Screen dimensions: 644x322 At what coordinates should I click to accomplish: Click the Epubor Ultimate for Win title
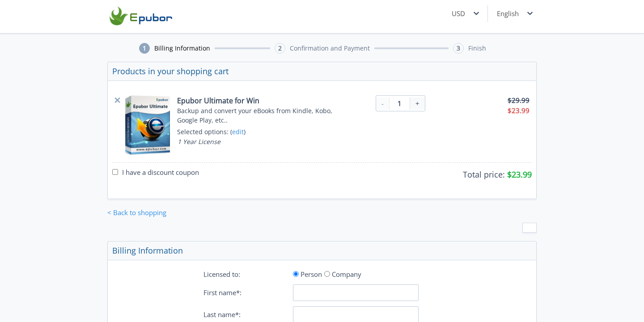[x=218, y=101]
